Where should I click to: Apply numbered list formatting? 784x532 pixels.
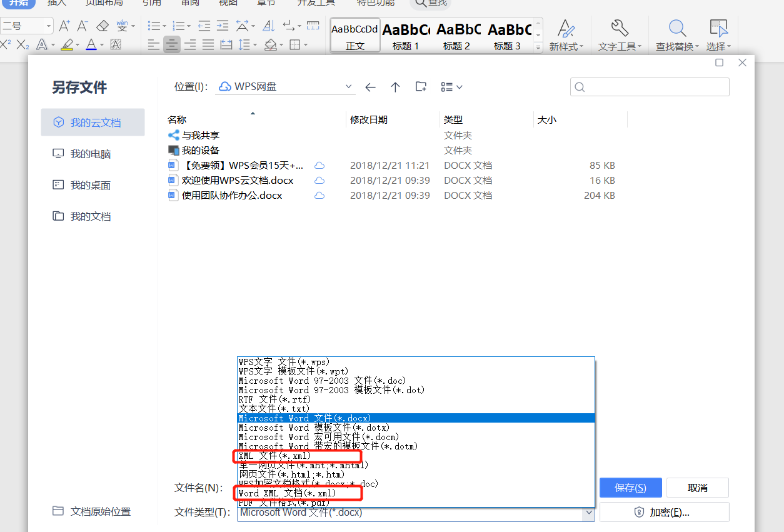178,26
